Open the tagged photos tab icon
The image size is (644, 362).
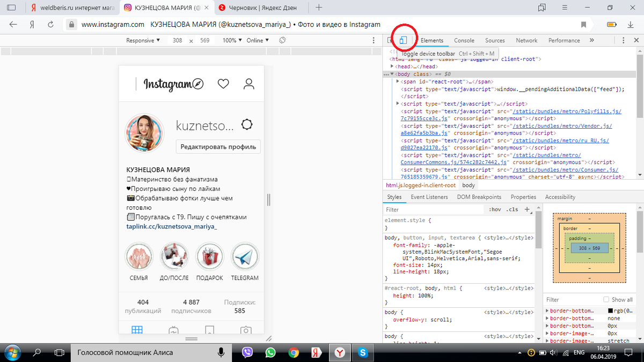click(246, 330)
